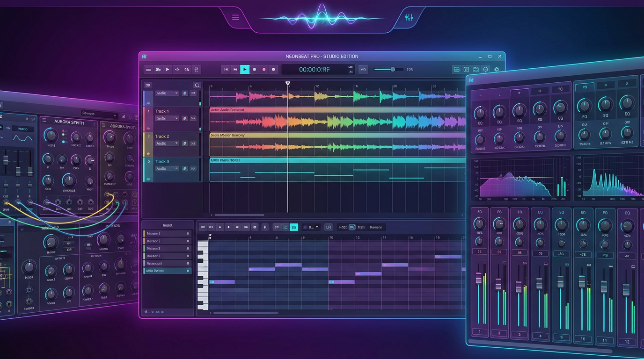Toggle the highlighted snap button in the piano roll
The image size is (644, 359).
pos(293,227)
